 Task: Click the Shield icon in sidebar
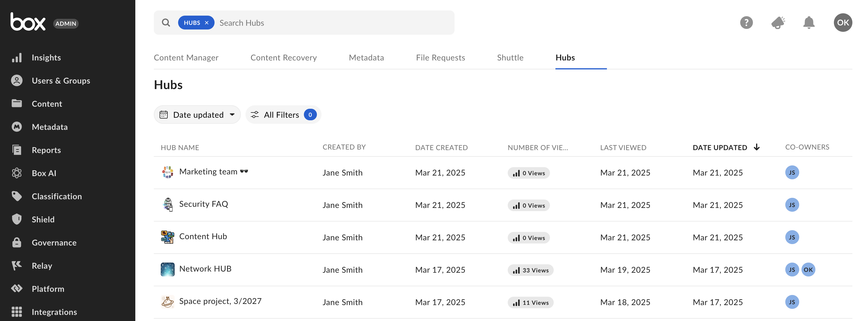tap(16, 219)
